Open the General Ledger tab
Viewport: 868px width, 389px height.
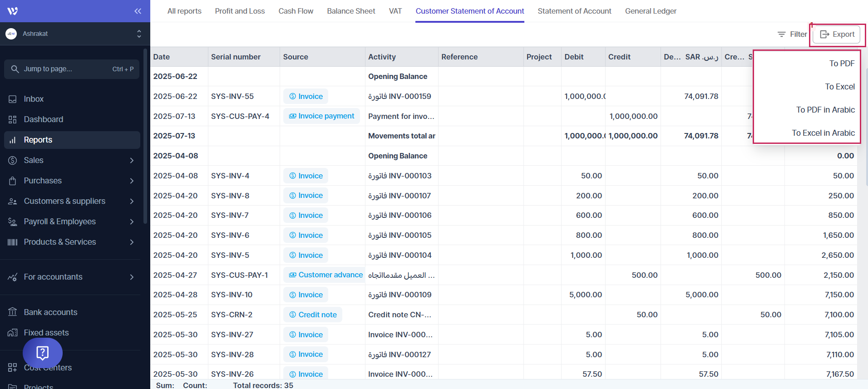click(x=651, y=11)
